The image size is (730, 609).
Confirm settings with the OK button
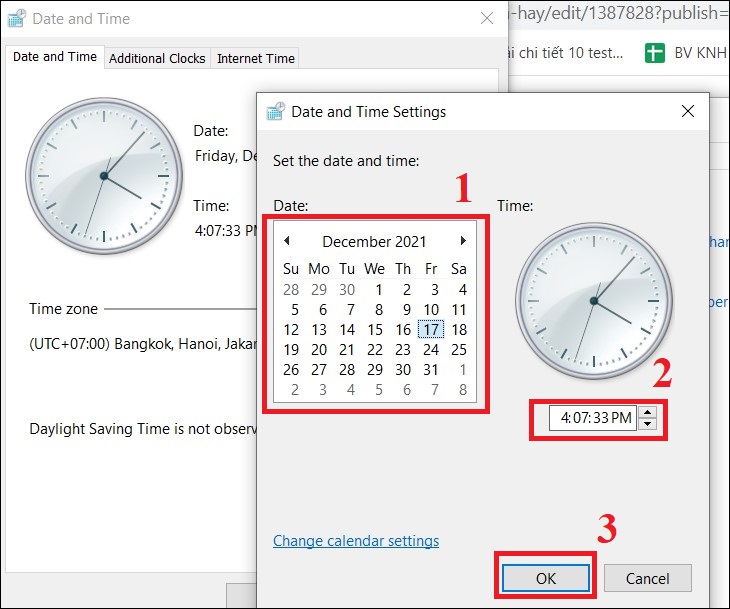(546, 578)
